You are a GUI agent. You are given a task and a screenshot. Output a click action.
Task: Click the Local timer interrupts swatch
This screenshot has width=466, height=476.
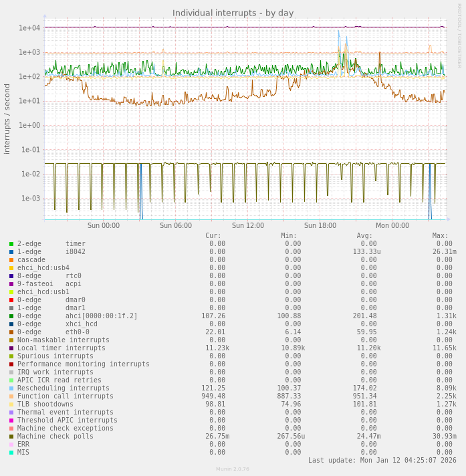tap(11, 348)
